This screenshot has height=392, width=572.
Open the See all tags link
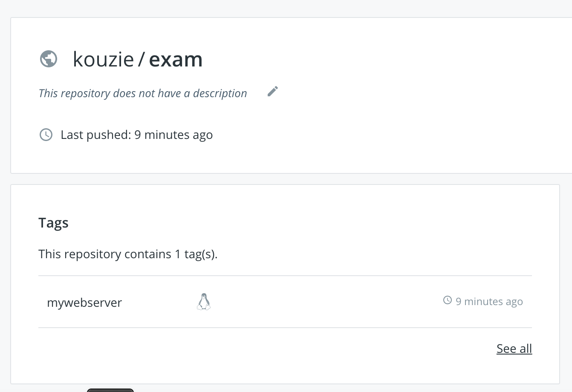click(x=514, y=349)
